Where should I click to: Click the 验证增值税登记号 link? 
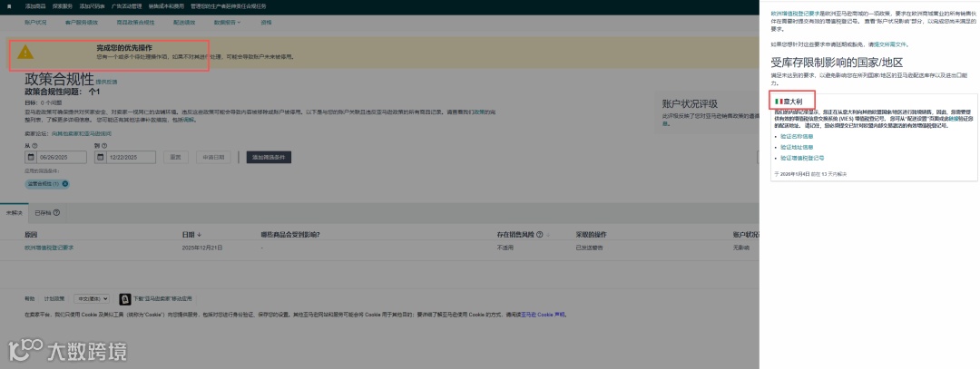(802, 158)
